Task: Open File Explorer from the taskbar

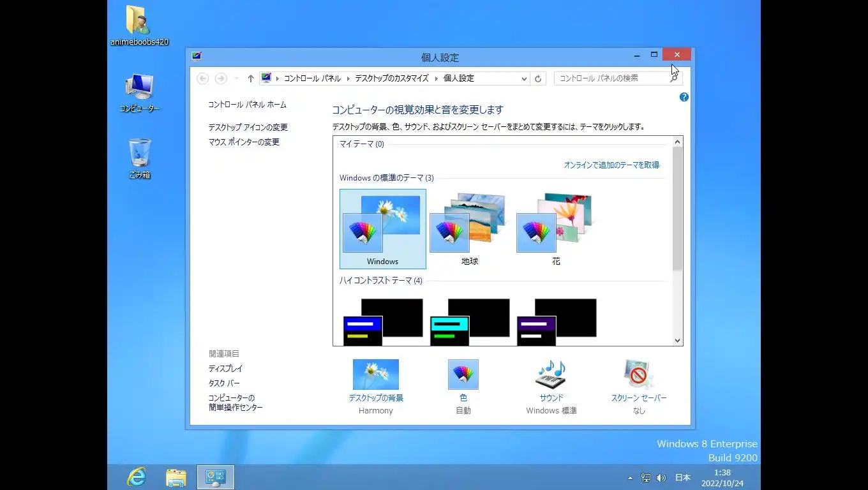Action: tap(176, 477)
